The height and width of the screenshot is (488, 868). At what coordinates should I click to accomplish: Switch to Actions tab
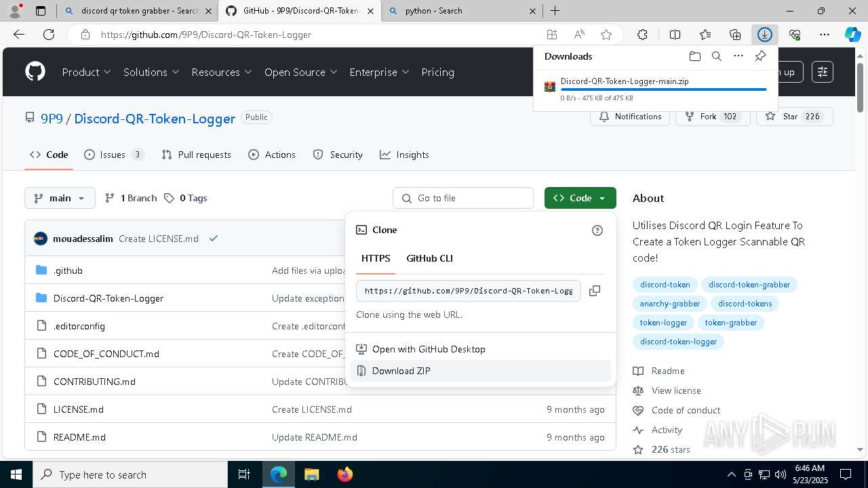[272, 155]
